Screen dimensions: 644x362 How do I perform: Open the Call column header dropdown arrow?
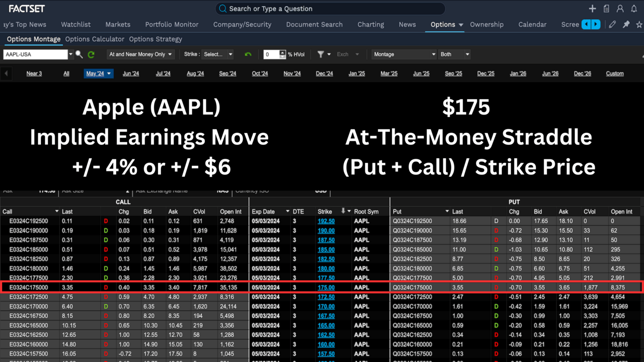[56, 212]
